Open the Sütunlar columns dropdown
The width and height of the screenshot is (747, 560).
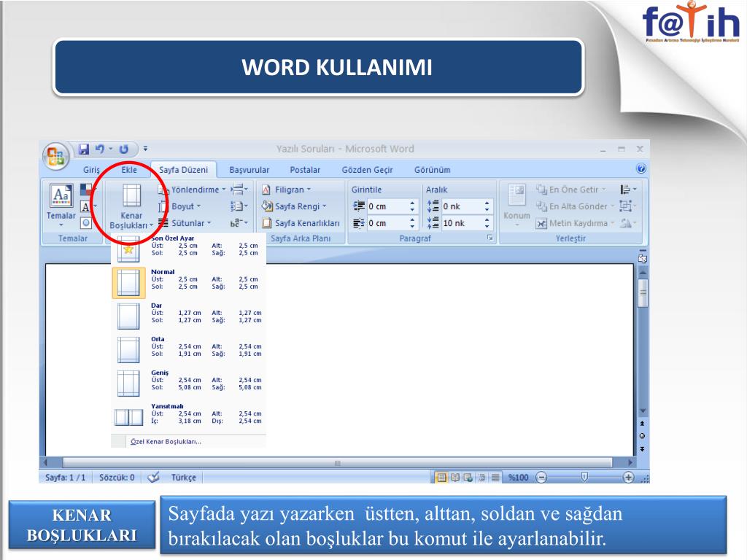coord(185,223)
